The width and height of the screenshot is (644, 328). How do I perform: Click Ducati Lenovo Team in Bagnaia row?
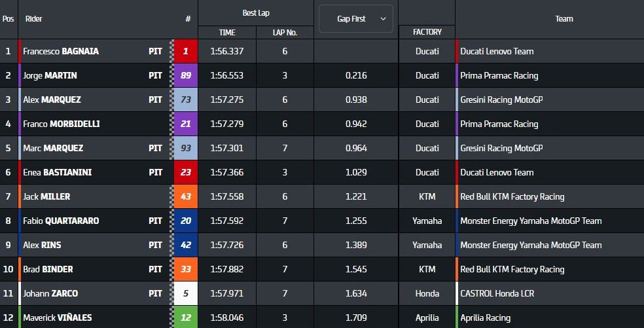(497, 51)
